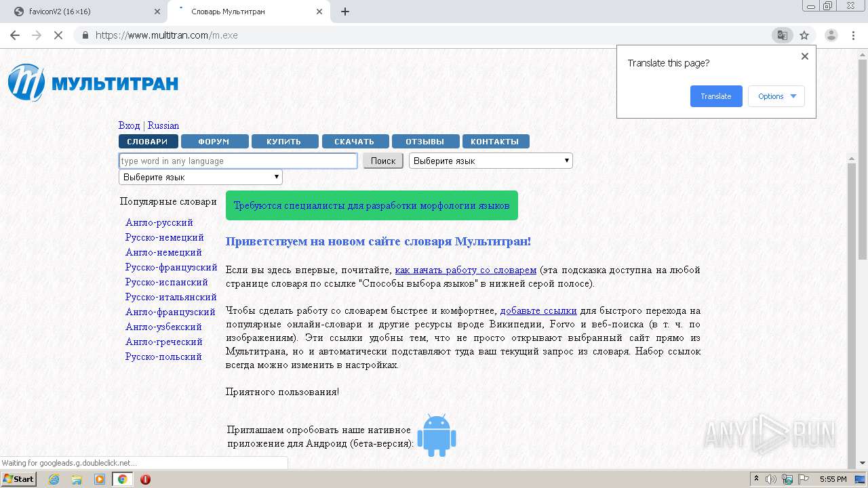Click the blue Translate button
Image resolution: width=868 pixels, height=488 pixels.
click(x=716, y=96)
